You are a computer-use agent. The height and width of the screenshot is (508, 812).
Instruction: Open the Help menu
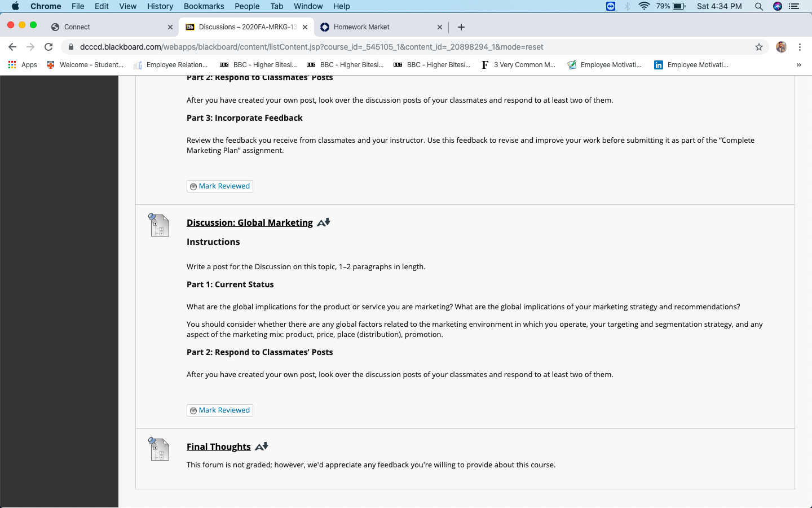point(342,6)
